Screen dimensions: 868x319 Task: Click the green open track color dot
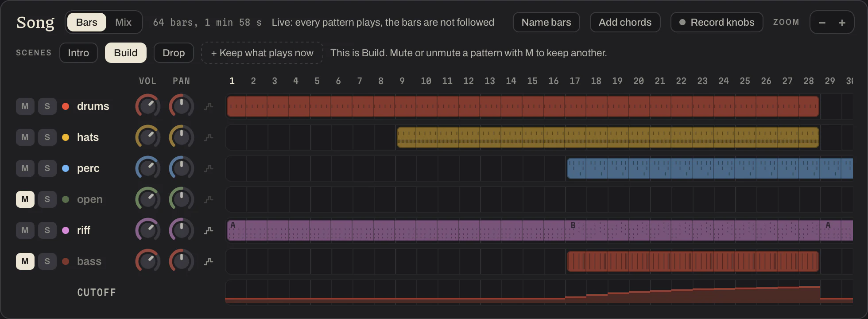66,199
